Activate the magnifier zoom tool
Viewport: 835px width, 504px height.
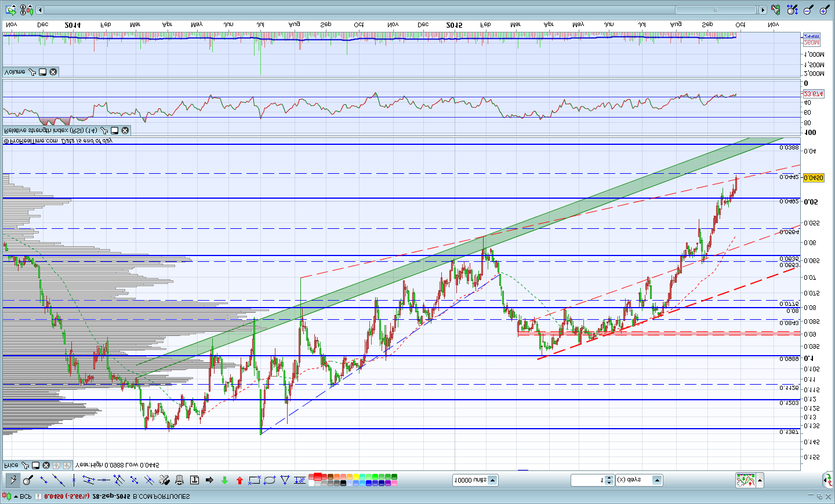pyautogui.click(x=28, y=480)
